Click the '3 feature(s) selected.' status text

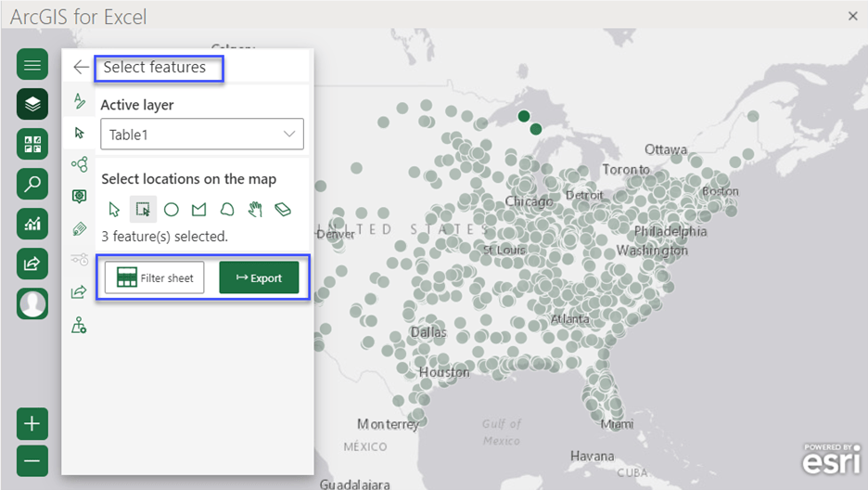click(164, 237)
